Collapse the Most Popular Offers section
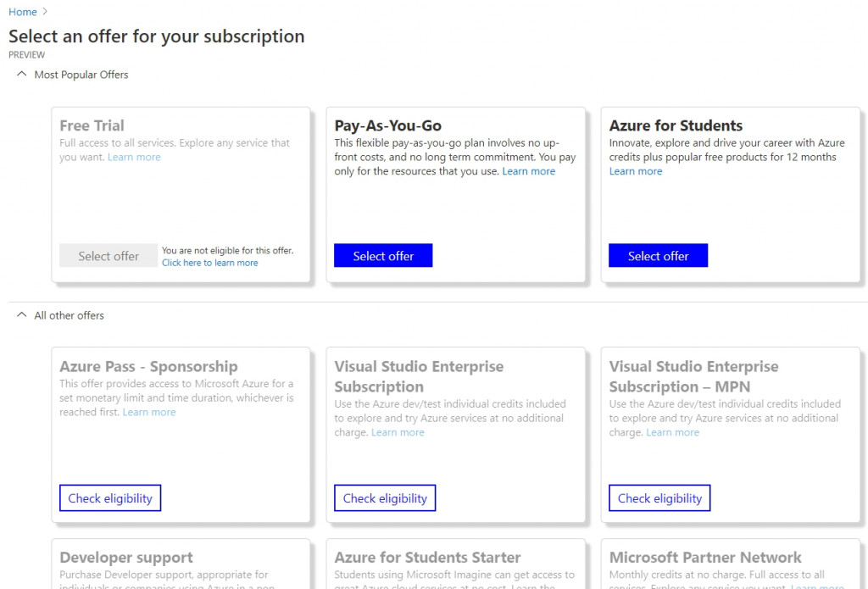This screenshot has width=868, height=589. click(22, 75)
